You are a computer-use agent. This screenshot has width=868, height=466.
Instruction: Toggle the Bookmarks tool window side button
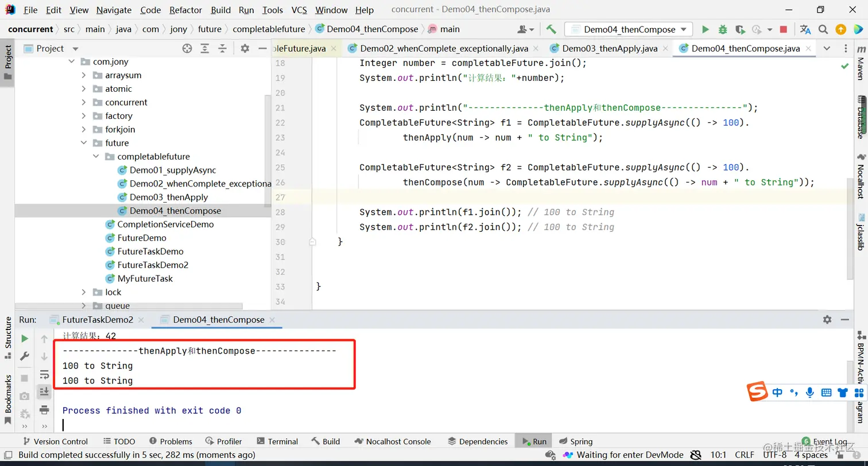pos(8,399)
